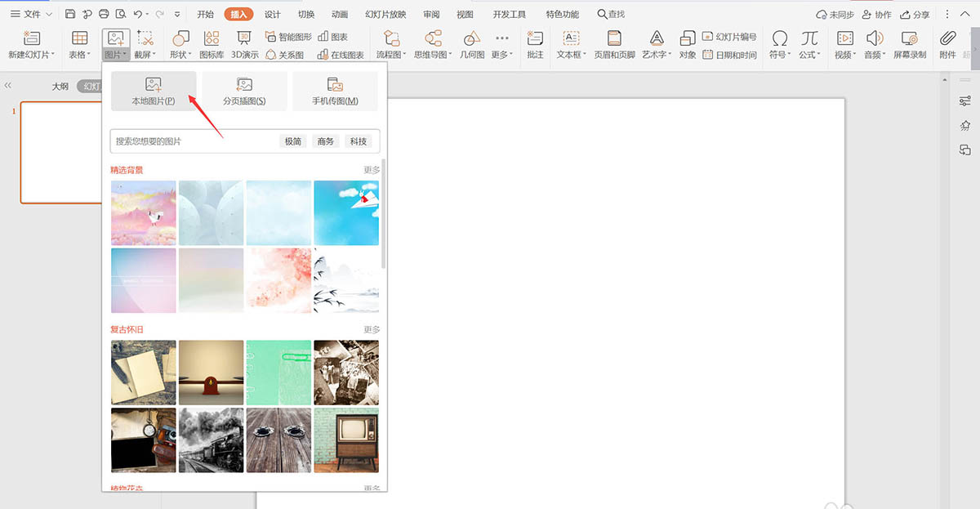Toggle the 极简 filter tag
Viewport: 980px width, 509px height.
point(293,141)
